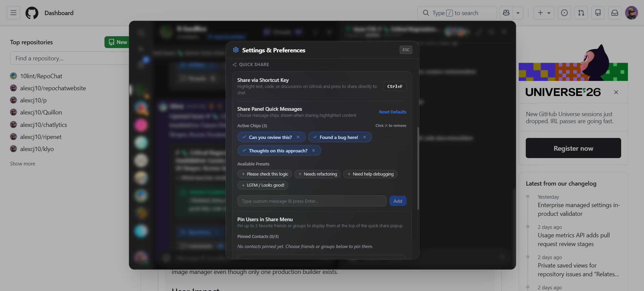Viewport: 644px width, 291px height.
Task: Open the GitHub hamburger navigation menu
Action: (13, 13)
